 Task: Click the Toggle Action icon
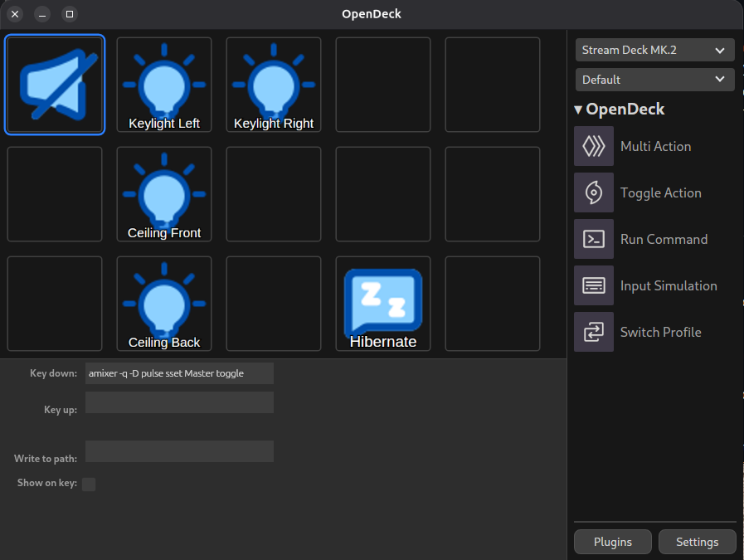(593, 192)
